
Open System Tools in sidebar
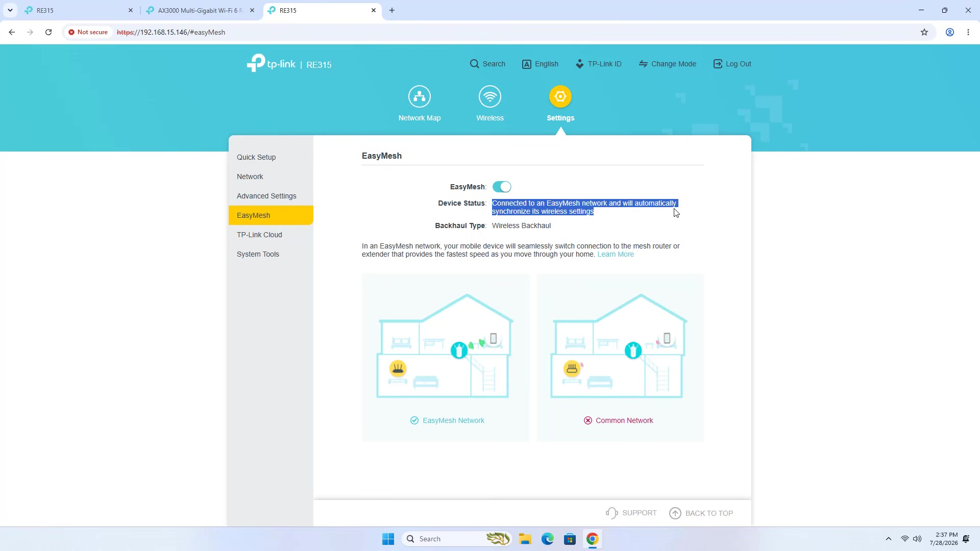coord(271,254)
